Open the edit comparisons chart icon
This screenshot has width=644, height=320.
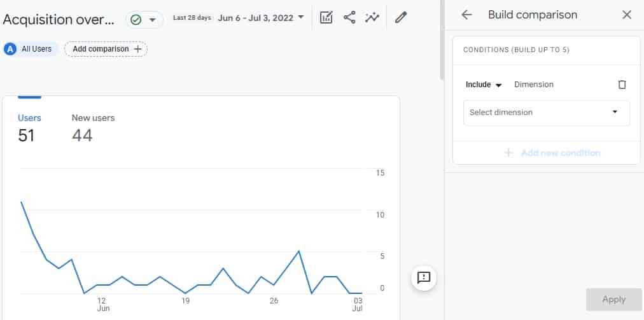[x=326, y=18]
